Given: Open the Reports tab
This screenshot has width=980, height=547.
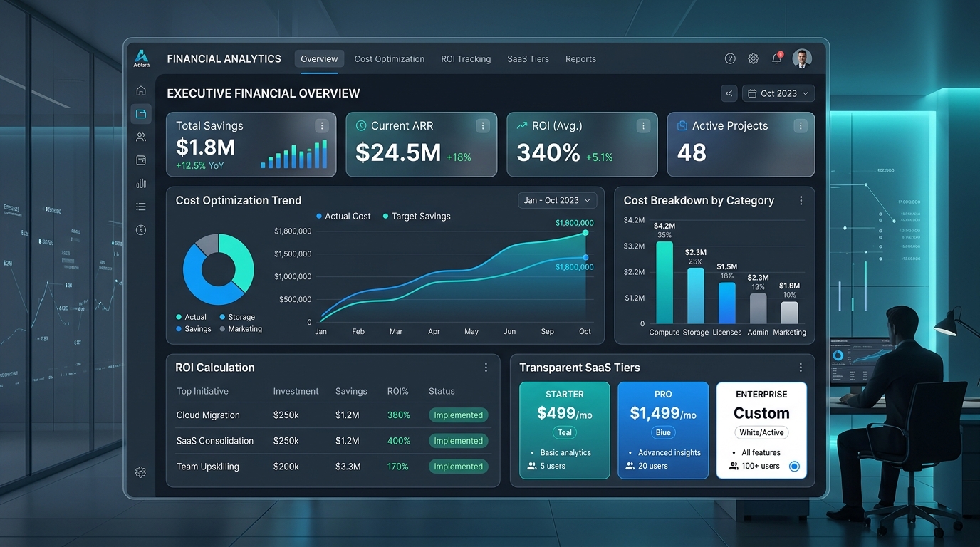Looking at the screenshot, I should 580,59.
